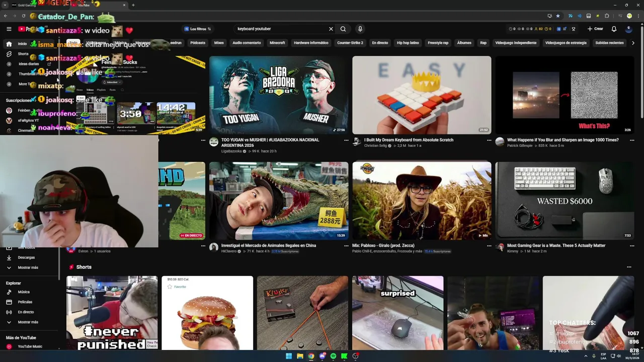Select the Hardware informático chip
Image resolution: width=644 pixels, height=362 pixels.
point(311,43)
